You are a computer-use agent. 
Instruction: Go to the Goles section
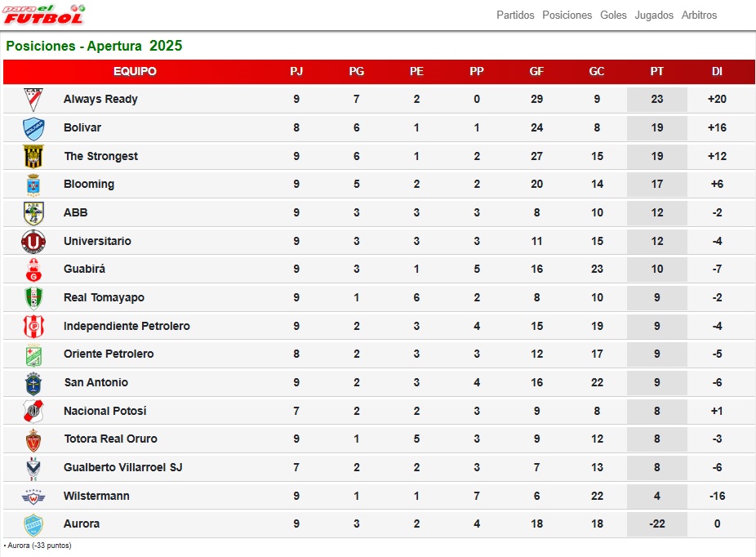(613, 15)
